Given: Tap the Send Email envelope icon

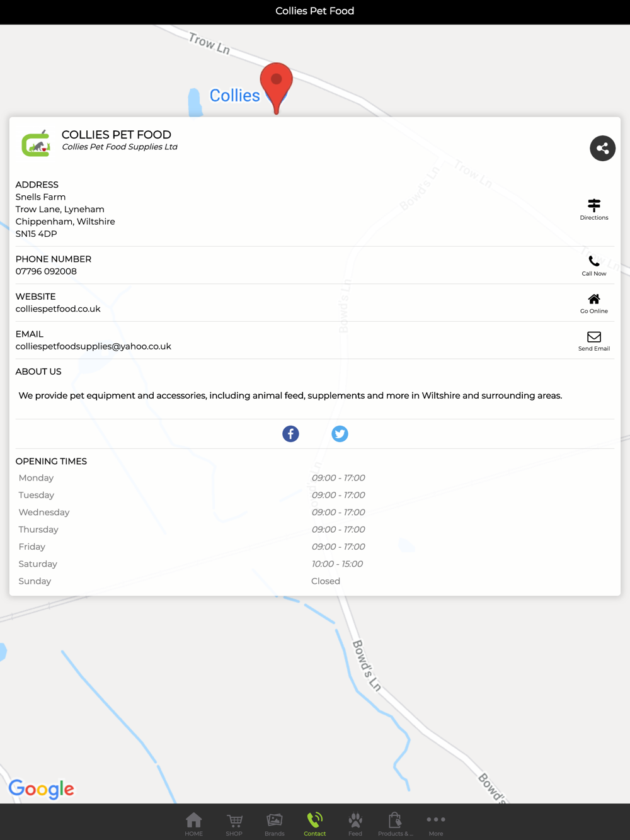Looking at the screenshot, I should click(x=594, y=337).
